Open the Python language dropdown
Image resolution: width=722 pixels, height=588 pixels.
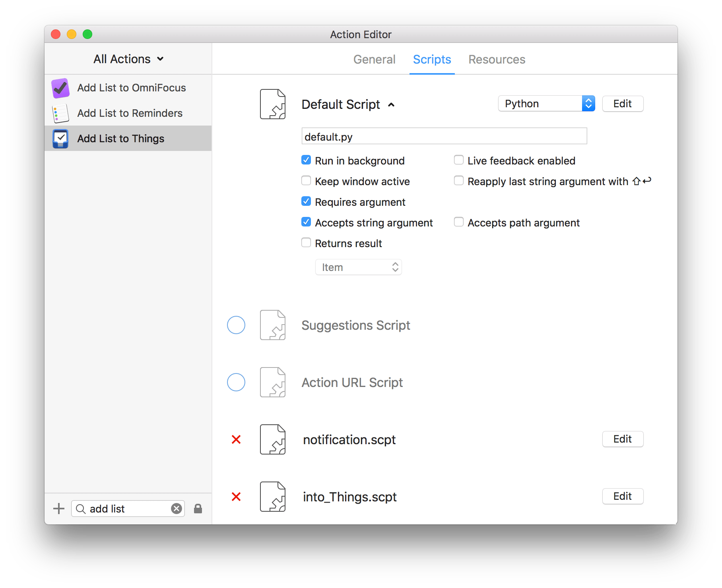coord(546,104)
